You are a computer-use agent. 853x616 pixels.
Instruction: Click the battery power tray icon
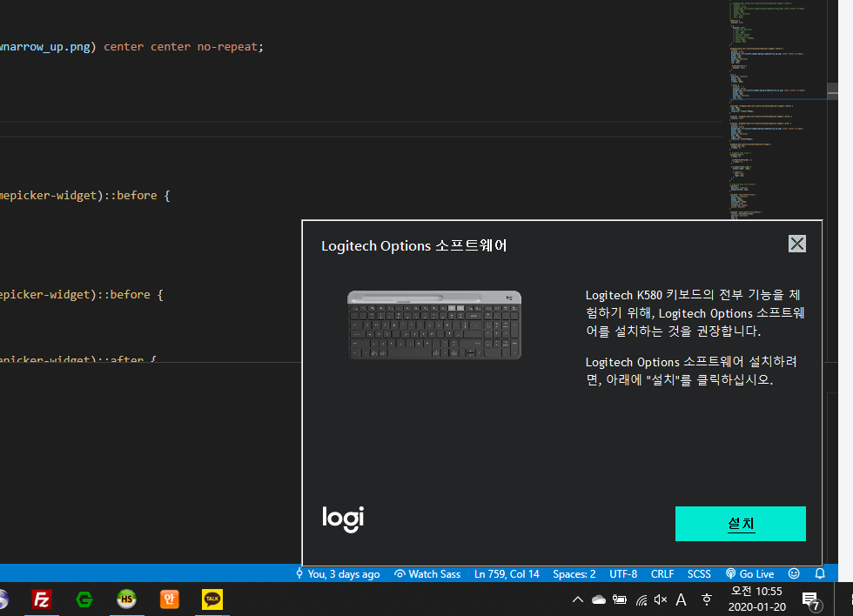620,599
